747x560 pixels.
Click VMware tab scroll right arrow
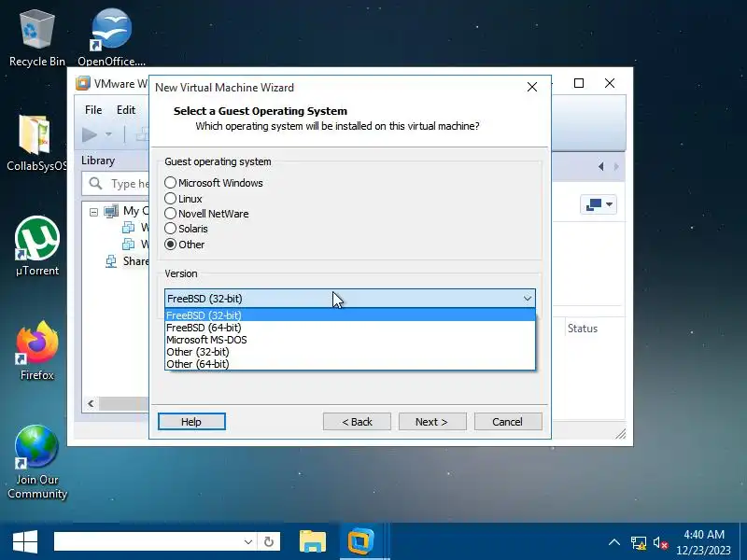coord(616,166)
